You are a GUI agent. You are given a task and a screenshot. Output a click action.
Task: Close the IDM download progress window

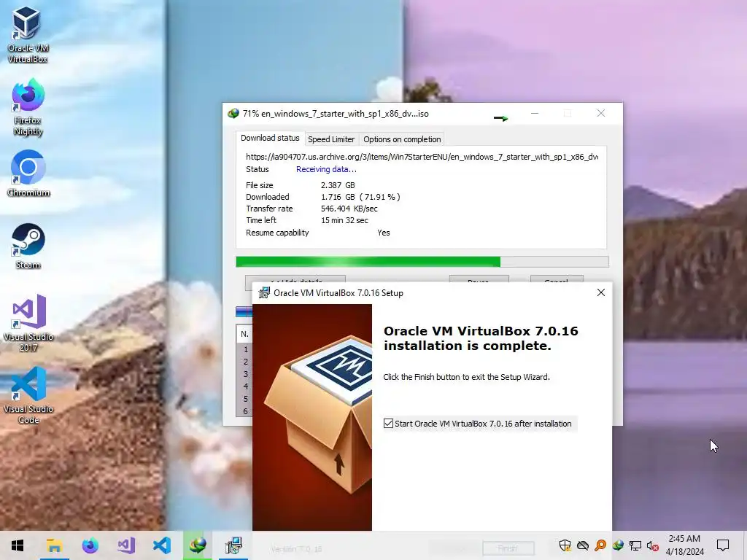point(601,113)
